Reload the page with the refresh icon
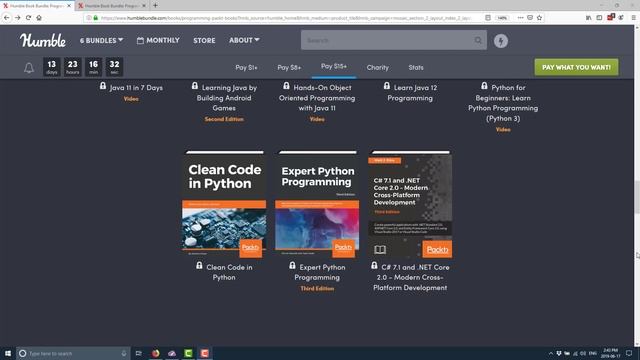640x360 pixels. pos(28,18)
